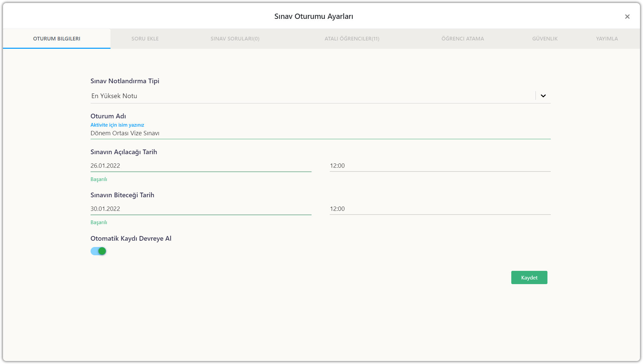Toggle the Otomatik Kaydı Devreye Al switch
Image resolution: width=643 pixels, height=364 pixels.
pyautogui.click(x=99, y=251)
